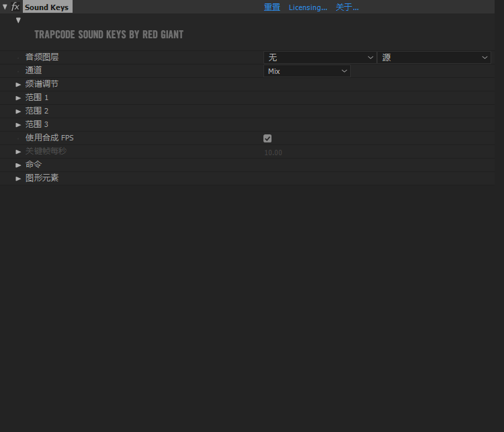
Task: Select the 命令 label
Action: [x=34, y=165]
